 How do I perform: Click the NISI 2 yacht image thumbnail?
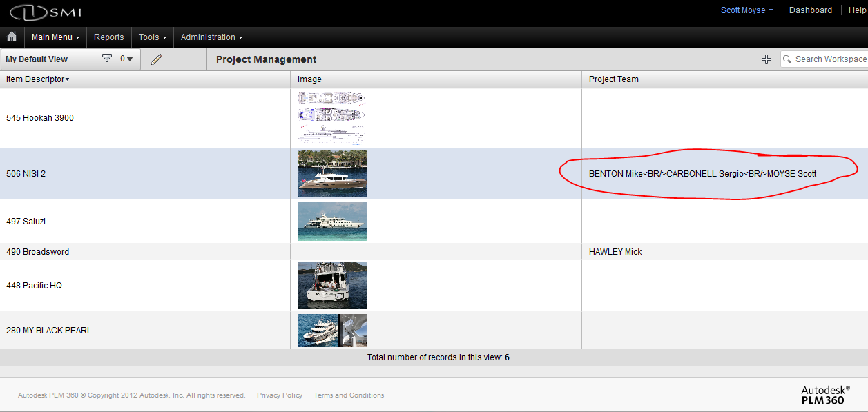(332, 173)
